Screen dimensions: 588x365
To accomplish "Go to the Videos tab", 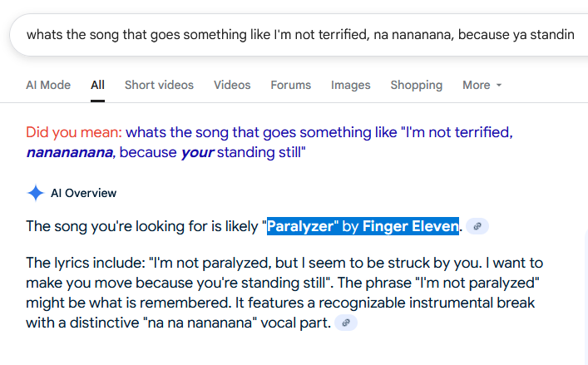I will pos(232,85).
